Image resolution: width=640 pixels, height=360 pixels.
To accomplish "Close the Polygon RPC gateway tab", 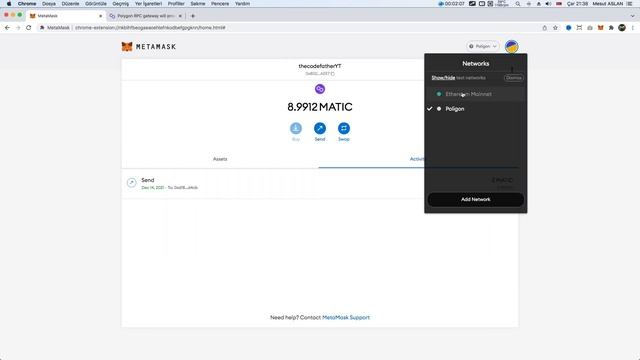I will point(180,16).
